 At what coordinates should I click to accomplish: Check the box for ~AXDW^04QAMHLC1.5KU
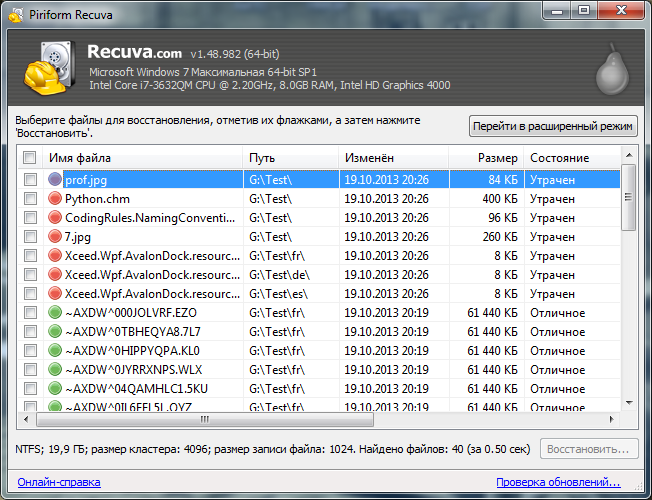[x=30, y=389]
